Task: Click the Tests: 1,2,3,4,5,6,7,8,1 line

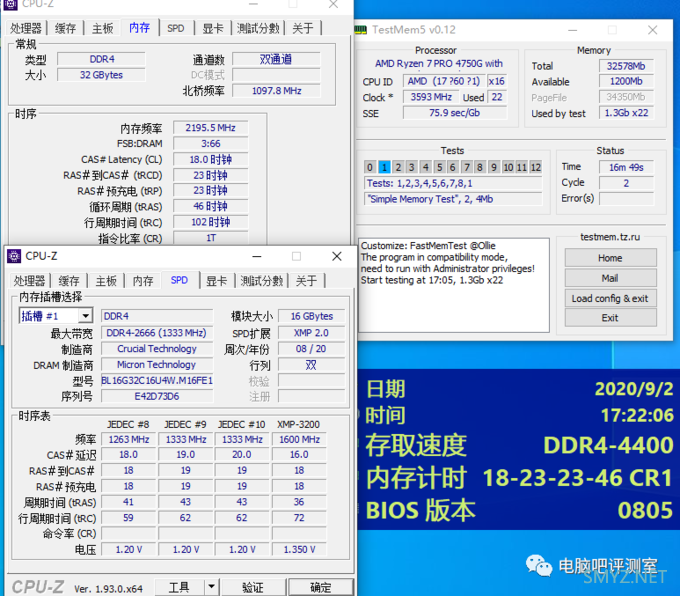Action: pos(454,183)
